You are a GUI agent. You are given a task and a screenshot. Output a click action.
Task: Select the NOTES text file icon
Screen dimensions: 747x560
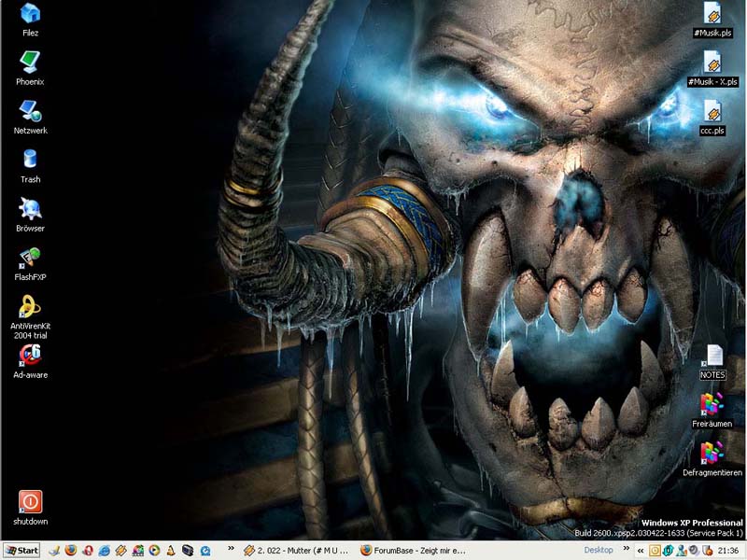pyautogui.click(x=712, y=362)
